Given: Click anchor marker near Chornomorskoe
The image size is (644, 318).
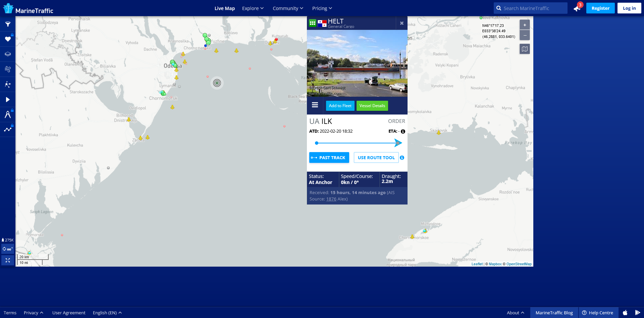Looking at the screenshot, I should 412,236.
